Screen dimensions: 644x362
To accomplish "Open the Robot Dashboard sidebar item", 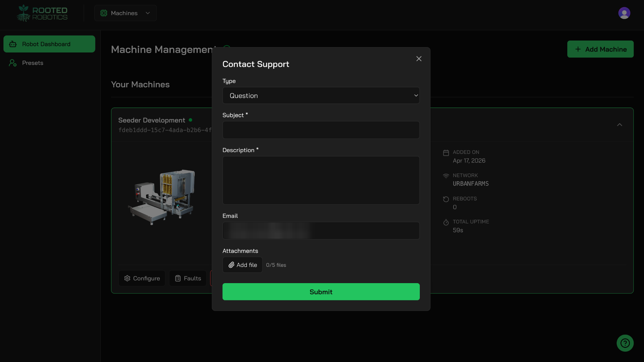I will click(x=49, y=44).
